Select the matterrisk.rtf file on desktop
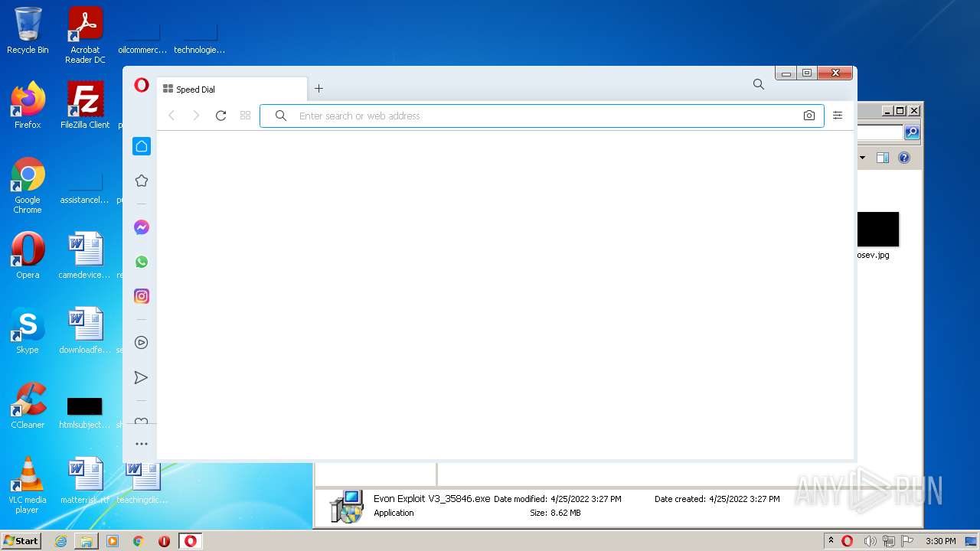Viewport: 980px width, 551px height. [x=85, y=481]
